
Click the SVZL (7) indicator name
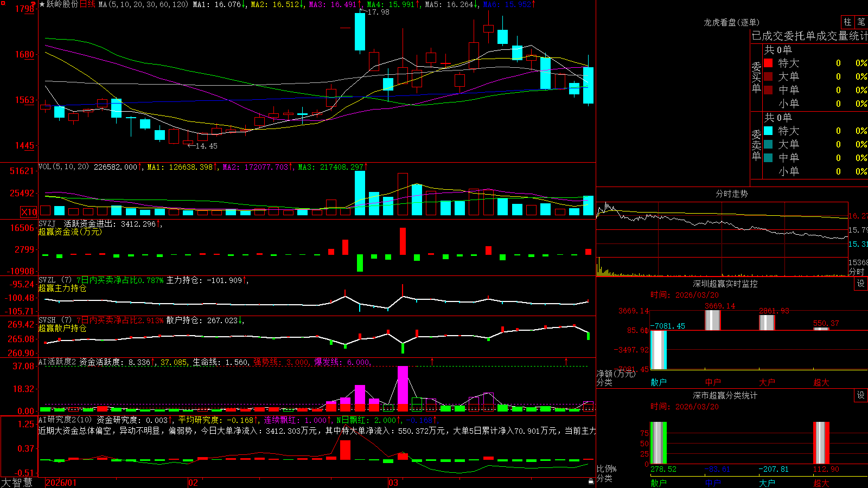coord(55,280)
